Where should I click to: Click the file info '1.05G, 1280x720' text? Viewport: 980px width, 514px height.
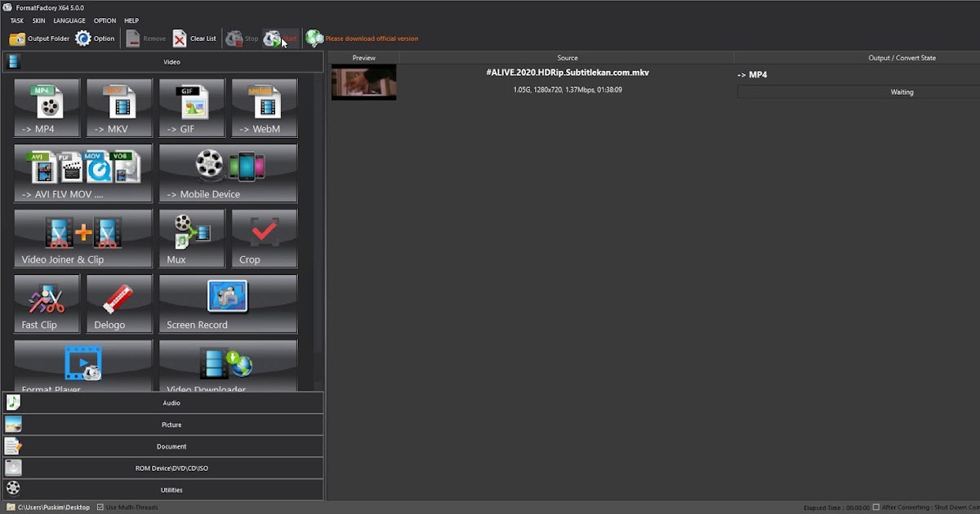[x=568, y=90]
